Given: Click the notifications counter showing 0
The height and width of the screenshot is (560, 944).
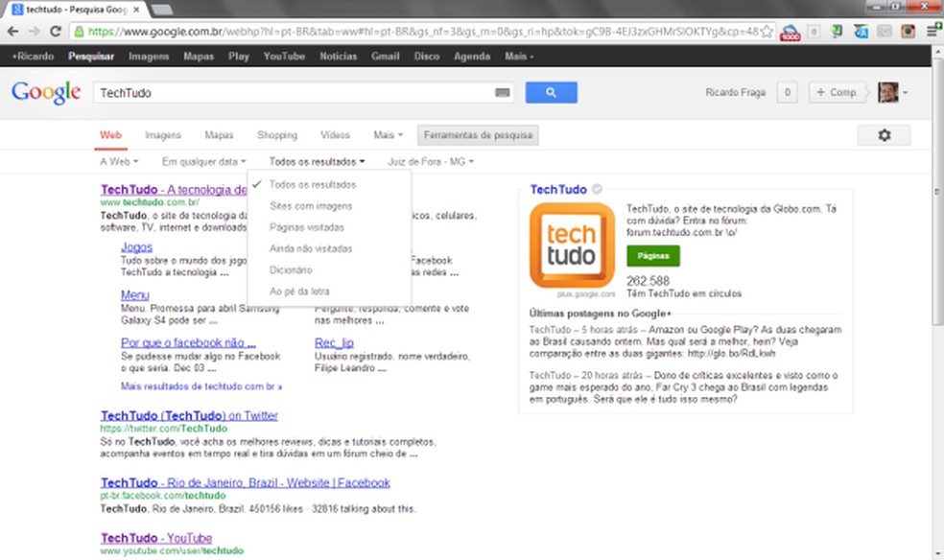Looking at the screenshot, I should [x=787, y=93].
